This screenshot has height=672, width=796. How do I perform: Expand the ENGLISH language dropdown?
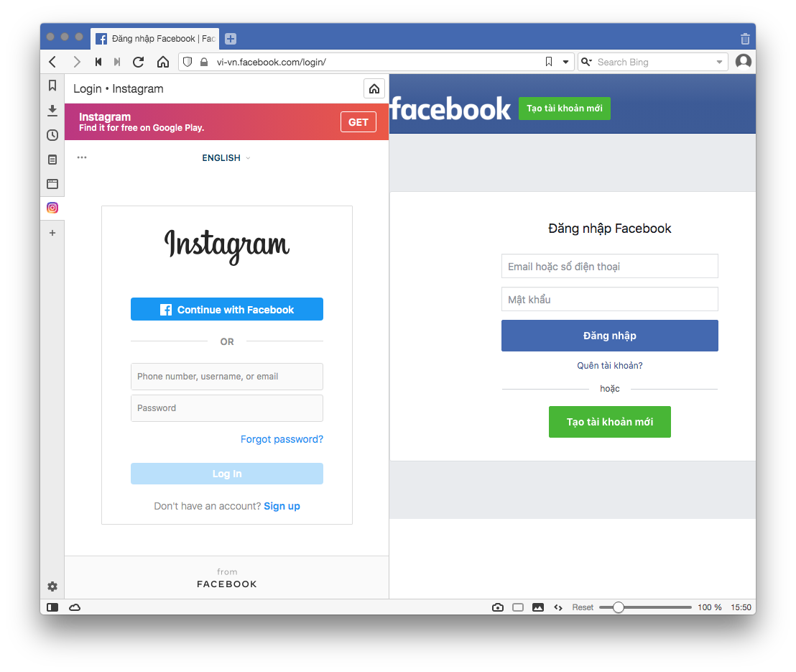click(x=226, y=158)
